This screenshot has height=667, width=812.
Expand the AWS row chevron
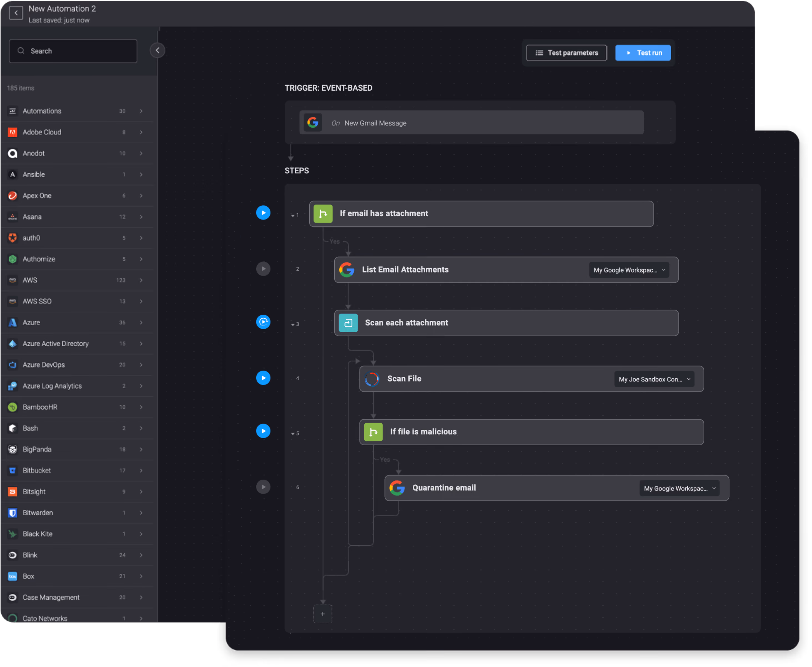[x=141, y=280]
